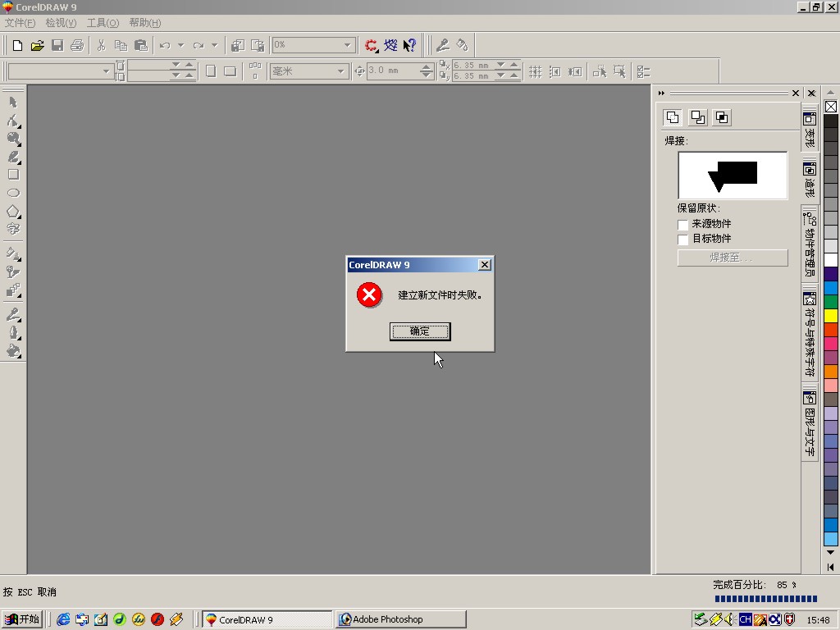Image resolution: width=840 pixels, height=630 pixels.
Task: Select the Outline pen tool in the toolbox
Action: coord(13,333)
